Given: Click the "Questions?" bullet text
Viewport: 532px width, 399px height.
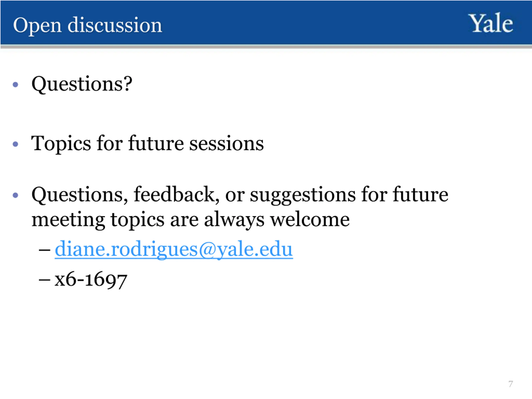Looking at the screenshot, I should point(82,84).
